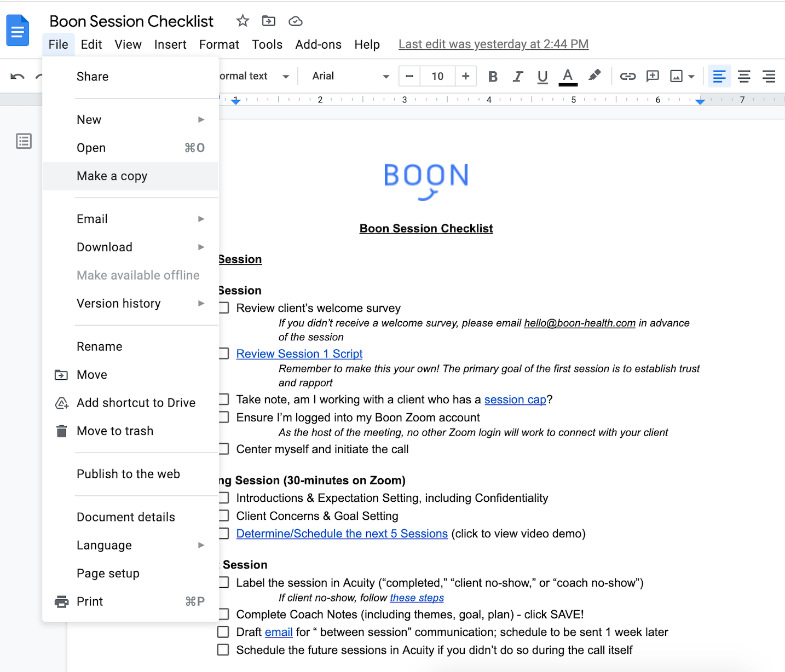This screenshot has height=672, width=785.
Task: Open the Add-ons menu
Action: (319, 44)
